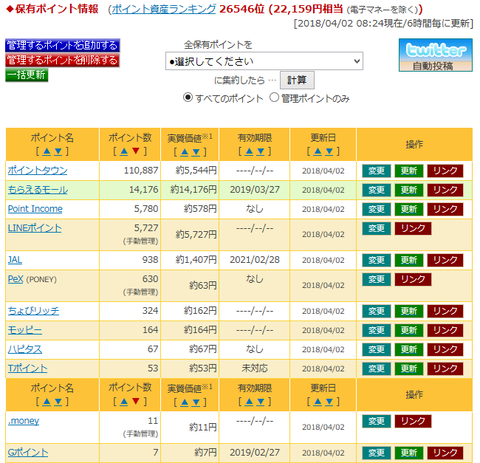Click 更新 for ちょびリッチ row
The height and width of the screenshot is (463, 480).
[x=409, y=311]
